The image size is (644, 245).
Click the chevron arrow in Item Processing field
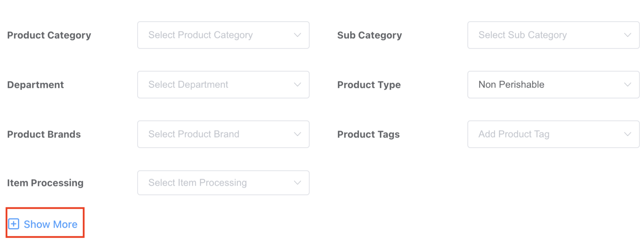(297, 183)
